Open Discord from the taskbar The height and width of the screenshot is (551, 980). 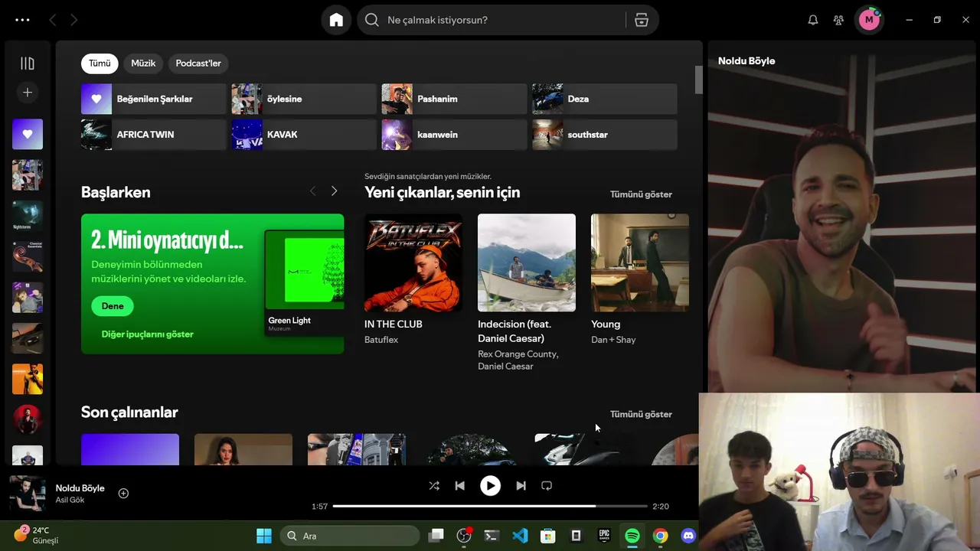tap(688, 536)
